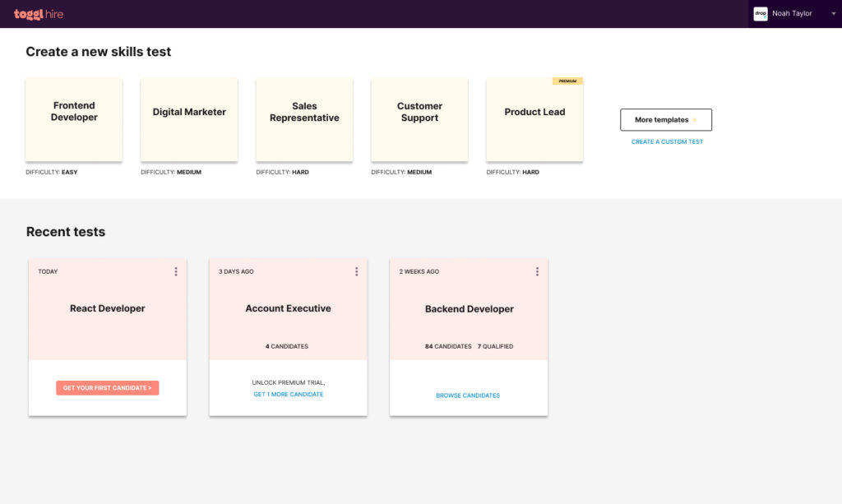The width and height of the screenshot is (842, 504).
Task: Click Get Your First Candidate button
Action: click(108, 387)
